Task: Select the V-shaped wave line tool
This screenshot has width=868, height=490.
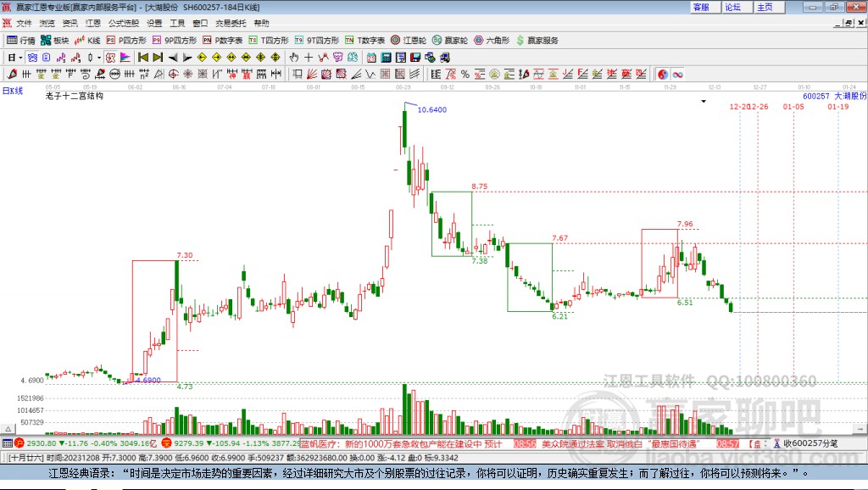Action: (370, 74)
